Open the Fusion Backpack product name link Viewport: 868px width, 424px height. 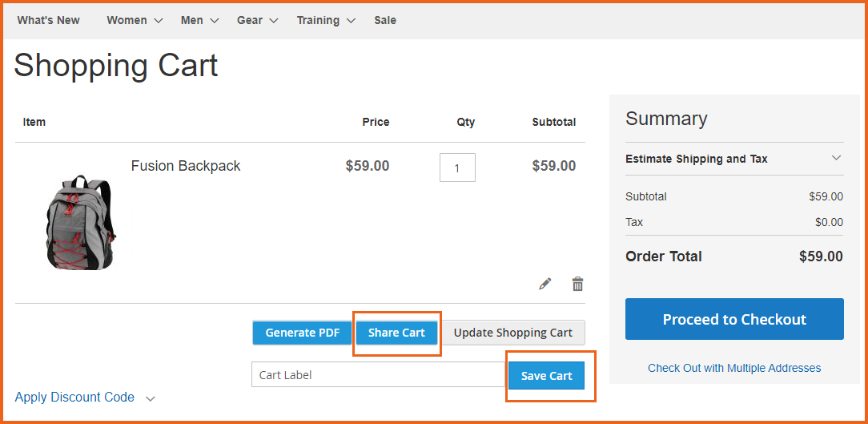186,166
